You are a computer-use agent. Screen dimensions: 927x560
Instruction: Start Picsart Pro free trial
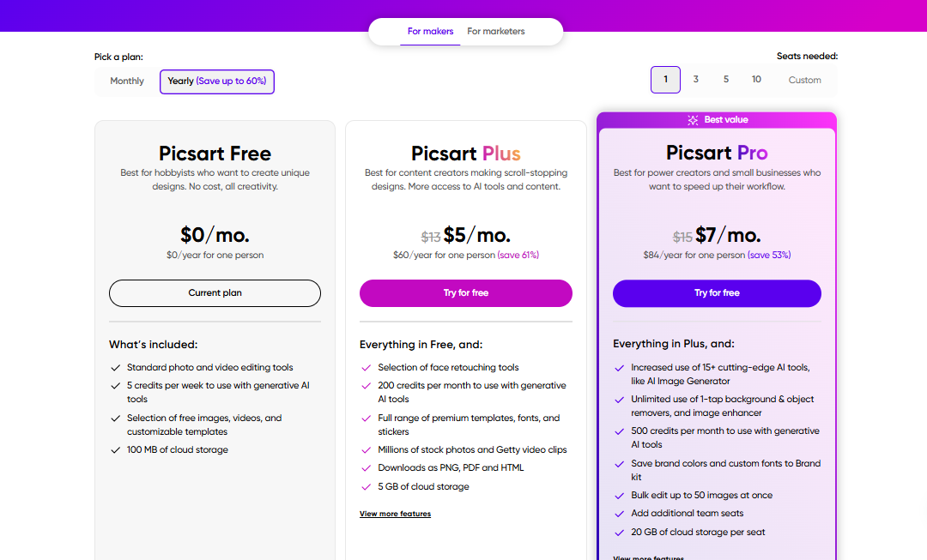click(x=717, y=293)
